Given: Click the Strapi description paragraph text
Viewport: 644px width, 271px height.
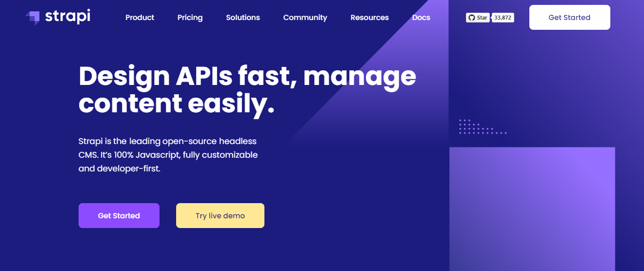Looking at the screenshot, I should click(x=168, y=155).
